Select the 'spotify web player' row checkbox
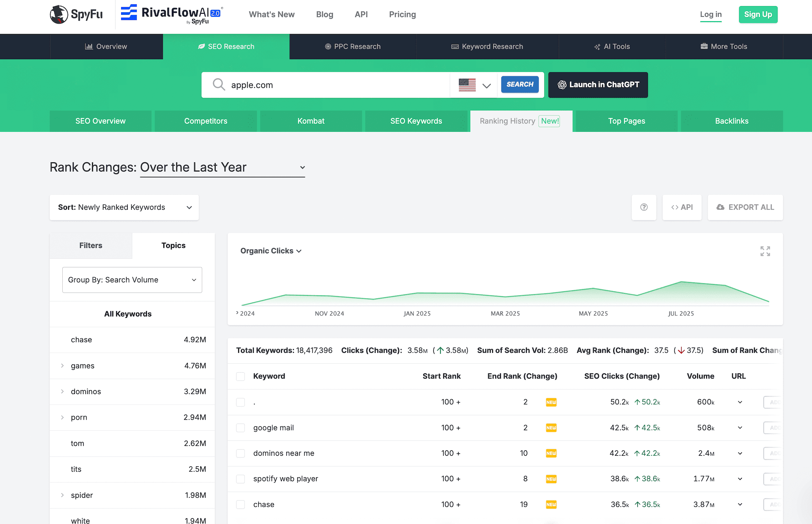 click(x=241, y=479)
